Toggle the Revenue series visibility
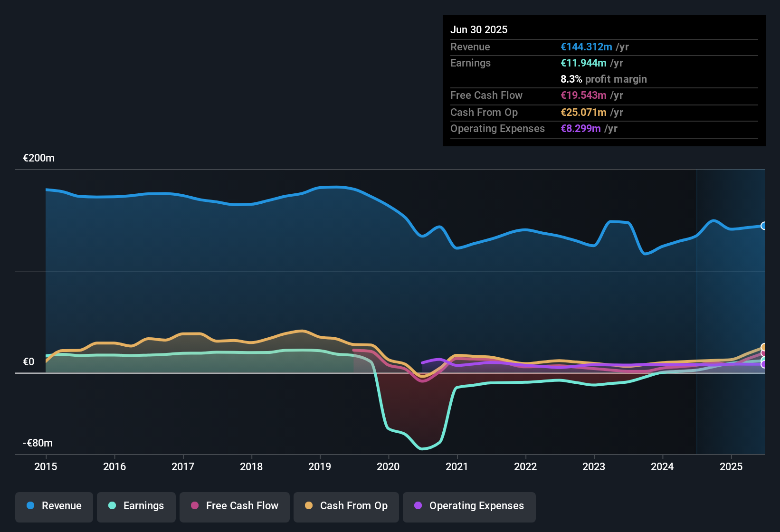The image size is (780, 532). 54,506
